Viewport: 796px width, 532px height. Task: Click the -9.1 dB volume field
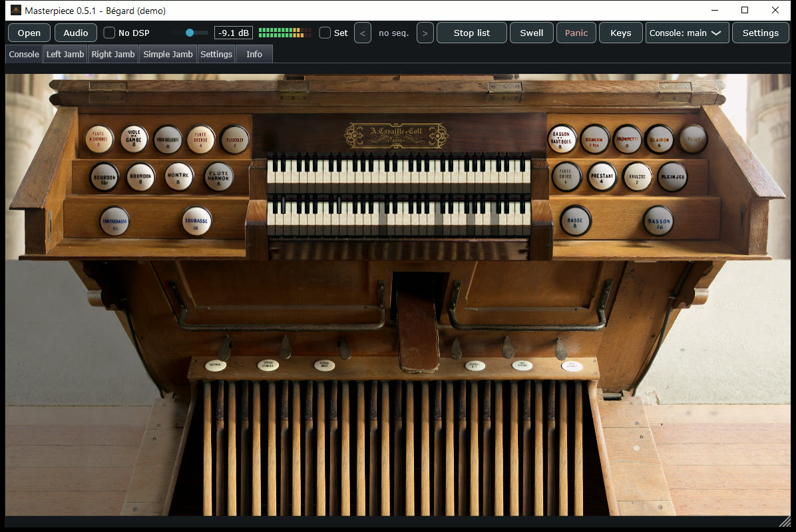[234, 33]
